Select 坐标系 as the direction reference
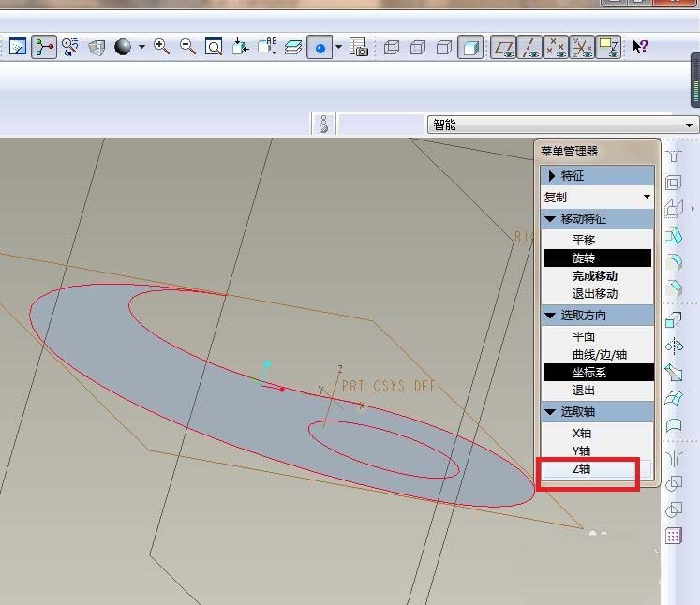700x605 pixels. pos(597,372)
